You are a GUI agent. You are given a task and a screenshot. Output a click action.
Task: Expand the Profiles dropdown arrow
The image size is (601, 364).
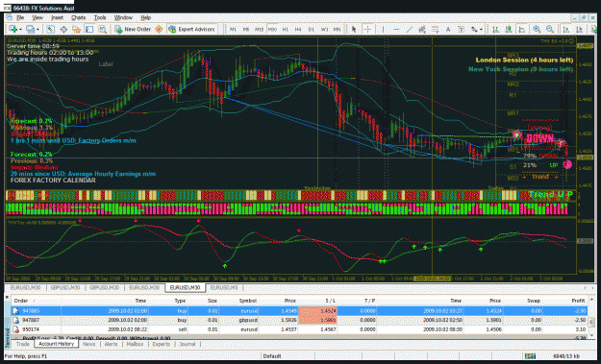38,29
